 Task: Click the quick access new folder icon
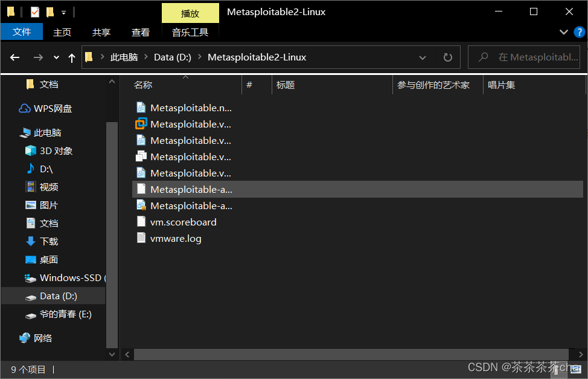[50, 12]
